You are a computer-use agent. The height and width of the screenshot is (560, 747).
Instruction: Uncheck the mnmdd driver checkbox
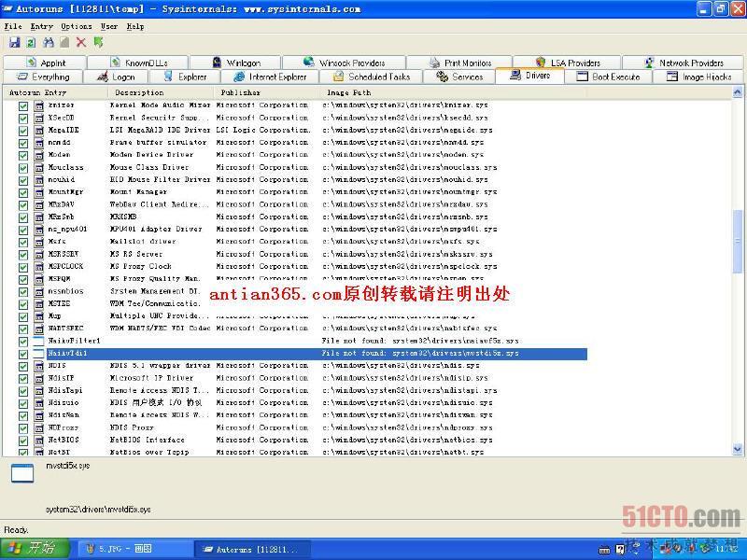pyautogui.click(x=22, y=143)
